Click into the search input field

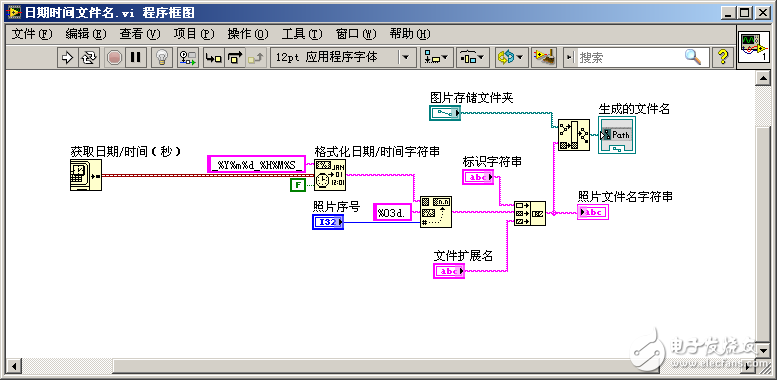pos(629,57)
